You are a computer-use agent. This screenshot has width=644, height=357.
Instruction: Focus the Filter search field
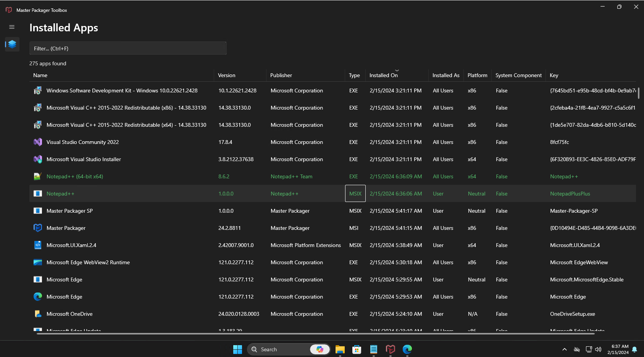point(128,48)
